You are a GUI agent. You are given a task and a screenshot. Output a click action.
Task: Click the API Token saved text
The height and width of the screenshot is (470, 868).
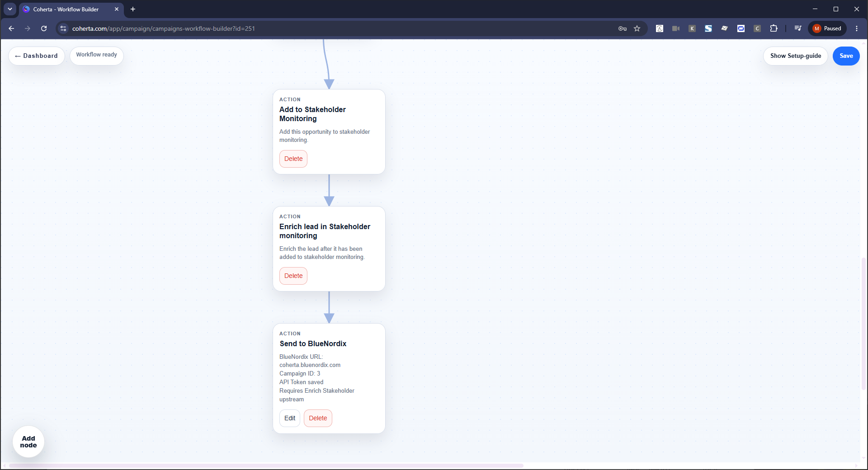(x=301, y=382)
